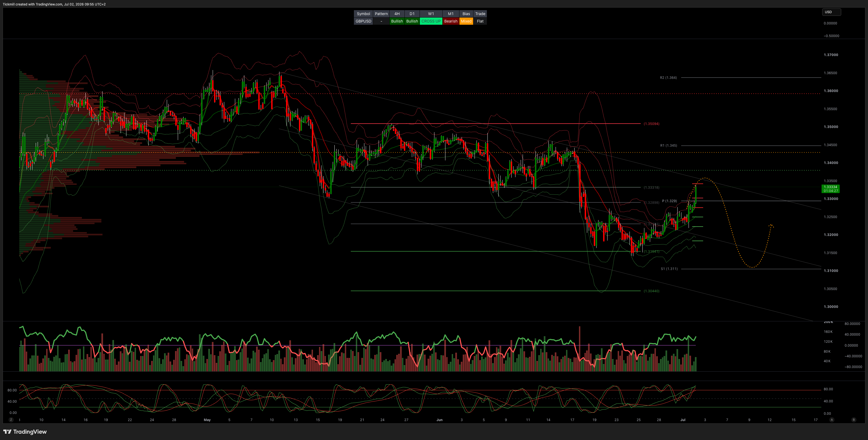868x440 pixels.
Task: Click the D1 column header
Action: (412, 14)
